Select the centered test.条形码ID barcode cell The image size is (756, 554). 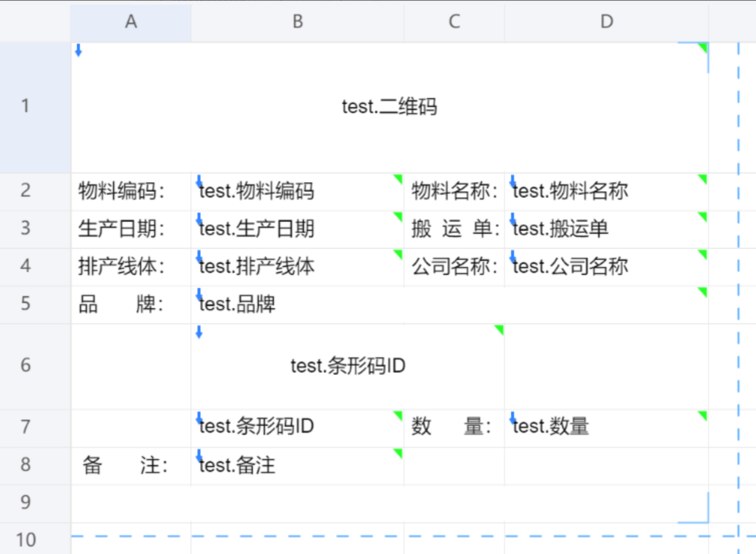pyautogui.click(x=348, y=366)
